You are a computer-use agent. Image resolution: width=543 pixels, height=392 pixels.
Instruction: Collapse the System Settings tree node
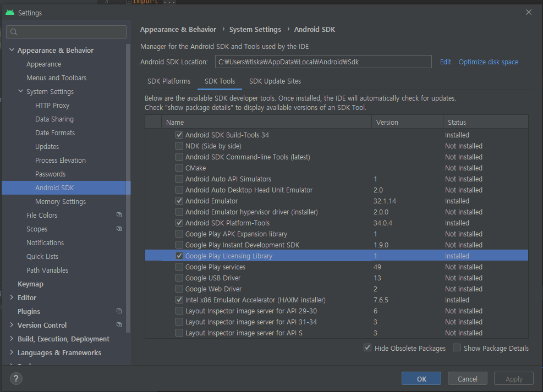click(x=21, y=91)
